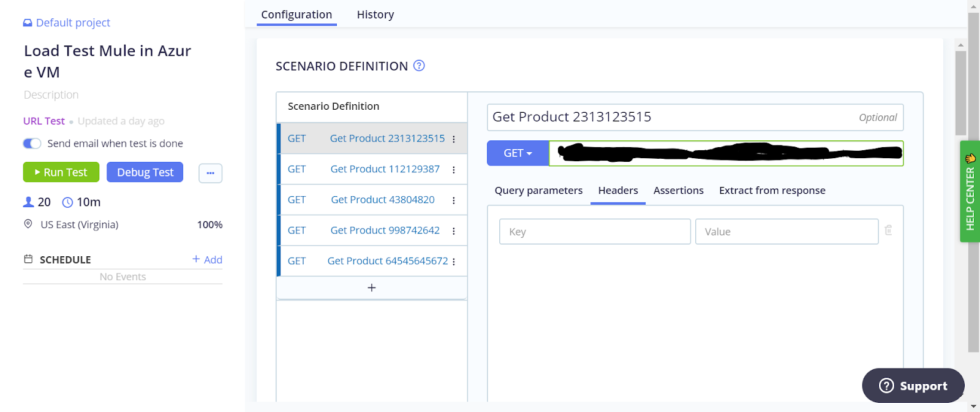
Task: Open the Query parameters tab
Action: (x=538, y=191)
